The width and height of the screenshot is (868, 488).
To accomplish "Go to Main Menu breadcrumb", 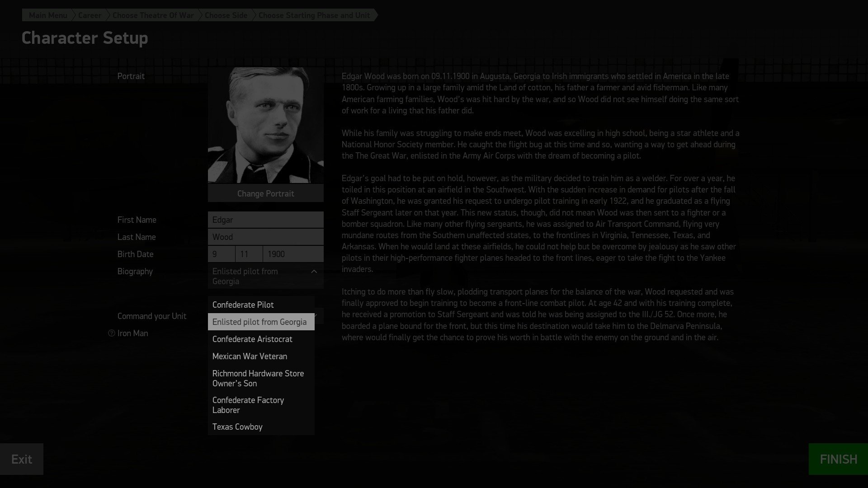I will [47, 15].
